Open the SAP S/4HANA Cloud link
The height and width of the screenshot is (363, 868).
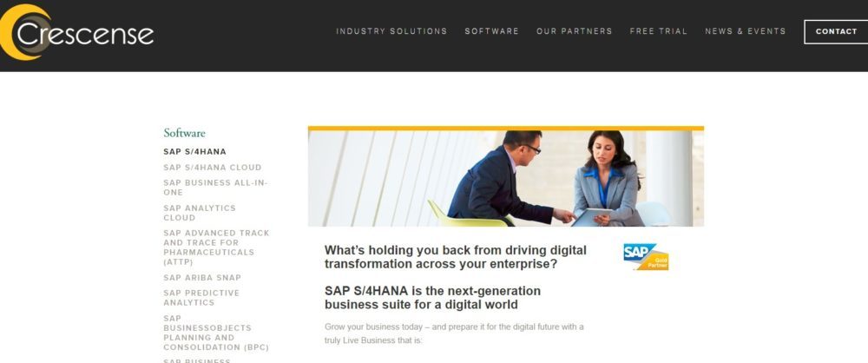coord(212,168)
